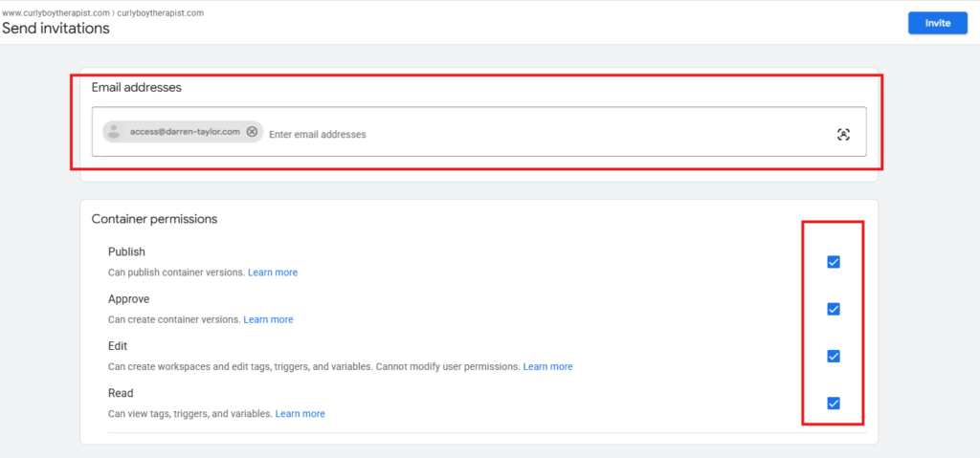
Task: Focus the Enter email addresses field
Action: (x=526, y=134)
